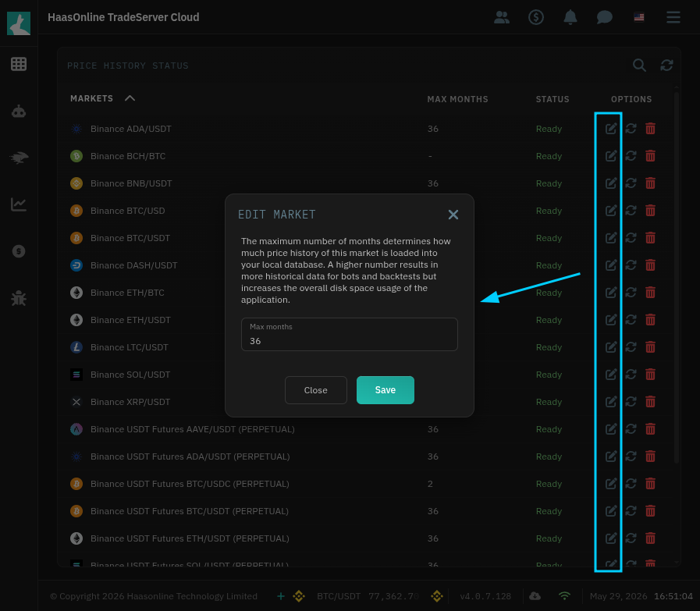Select Binance USDT Futures BTC/USDC (PERPETUAL) row
This screenshot has width=700, height=611.
coord(190,484)
